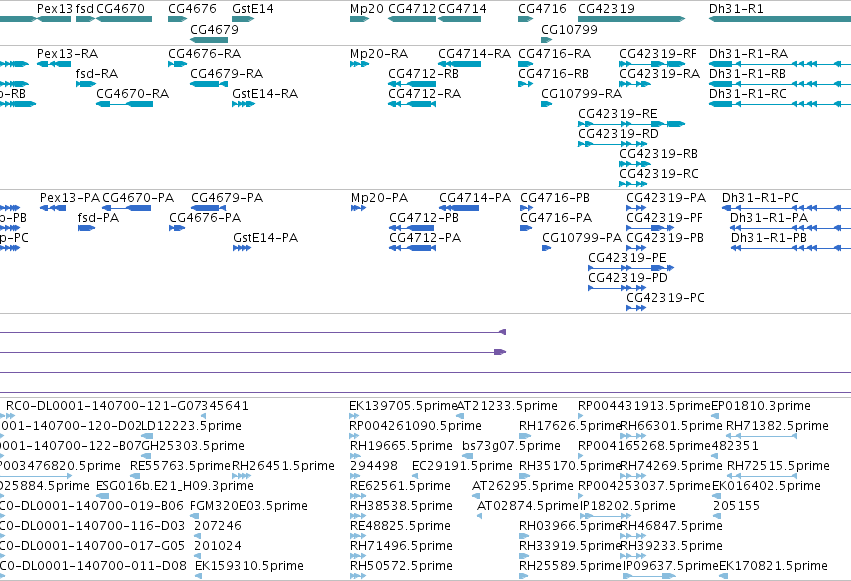Click EST GH25303.5prime
This screenshot has height=581, width=851.
(x=193, y=446)
